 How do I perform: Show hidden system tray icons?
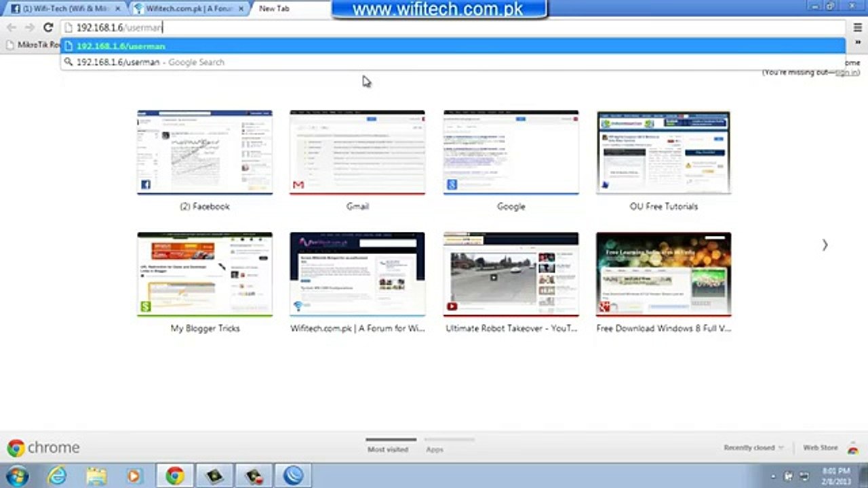click(x=774, y=476)
